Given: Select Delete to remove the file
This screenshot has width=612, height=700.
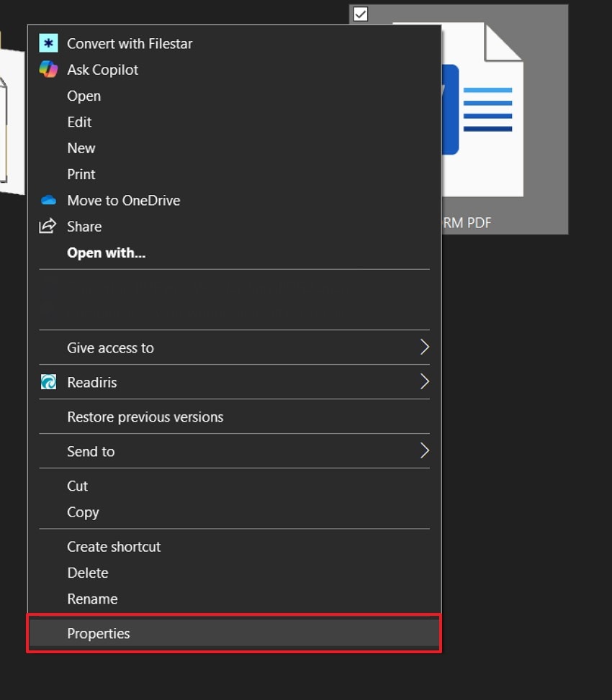Looking at the screenshot, I should (x=87, y=573).
